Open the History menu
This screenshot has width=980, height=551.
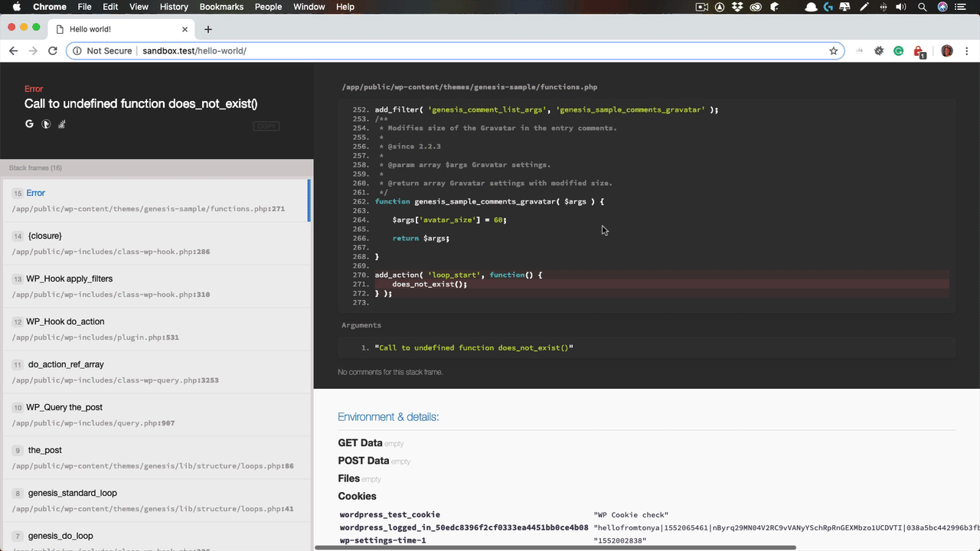[174, 7]
